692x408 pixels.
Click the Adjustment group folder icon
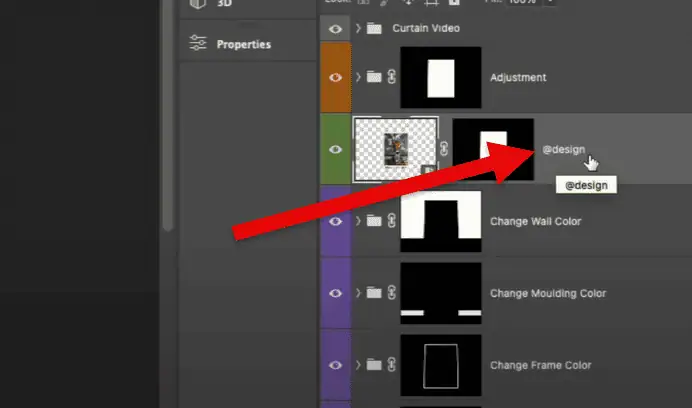[x=374, y=77]
